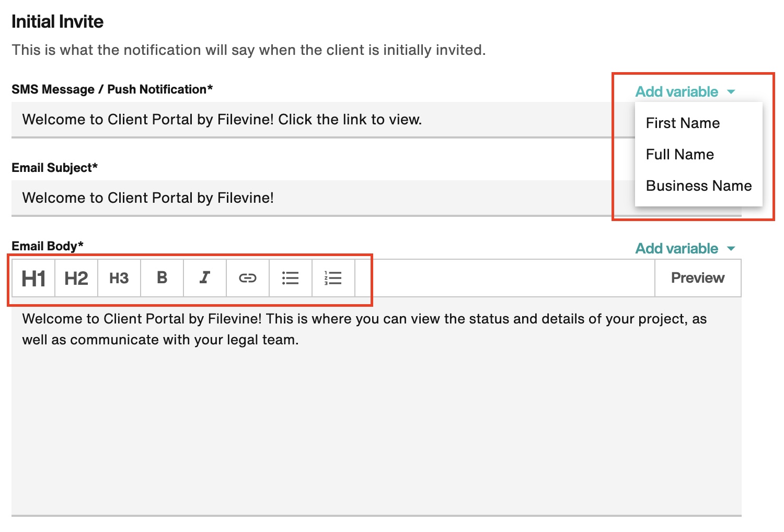Toggle bold formatting in Email Body
The height and width of the screenshot is (532, 784).
(x=162, y=278)
